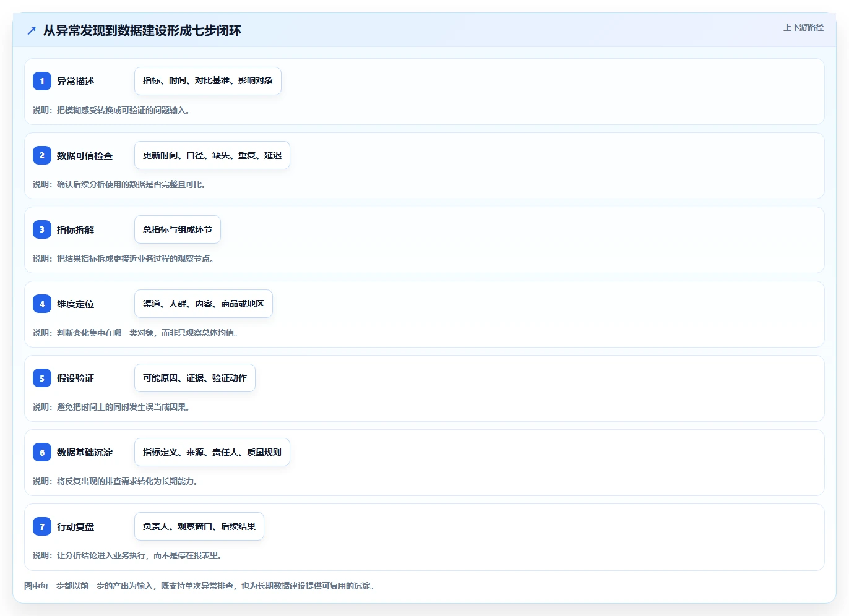Screen dimensions: 849x616
Task: Click the 维度定位 step label
Action: click(75, 304)
